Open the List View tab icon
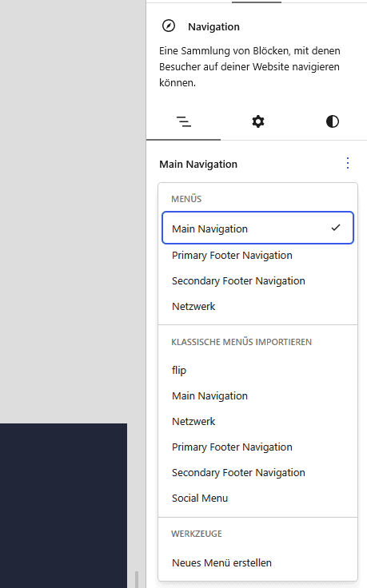This screenshot has width=367, height=588. coord(184,121)
